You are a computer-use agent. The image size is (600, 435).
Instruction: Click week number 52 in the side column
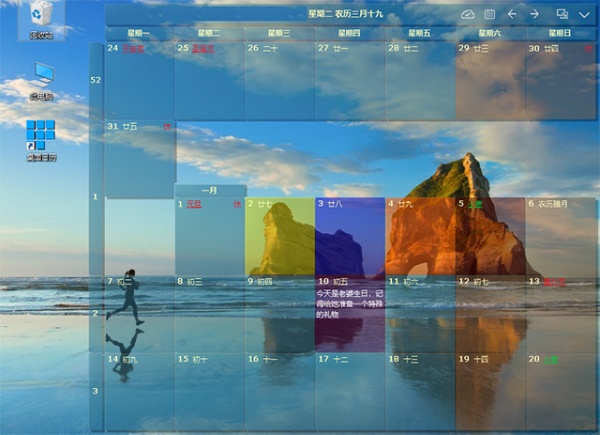click(95, 80)
